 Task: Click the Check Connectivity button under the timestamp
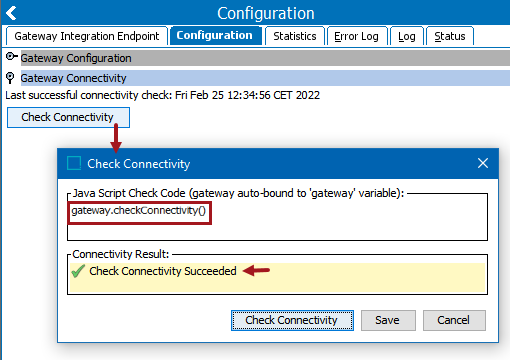pyautogui.click(x=68, y=117)
